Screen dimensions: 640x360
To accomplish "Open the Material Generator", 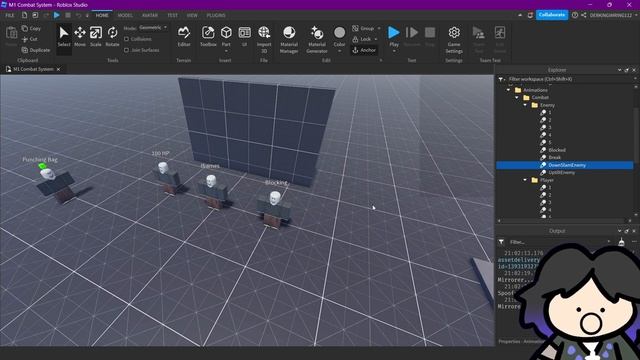I will click(x=317, y=40).
